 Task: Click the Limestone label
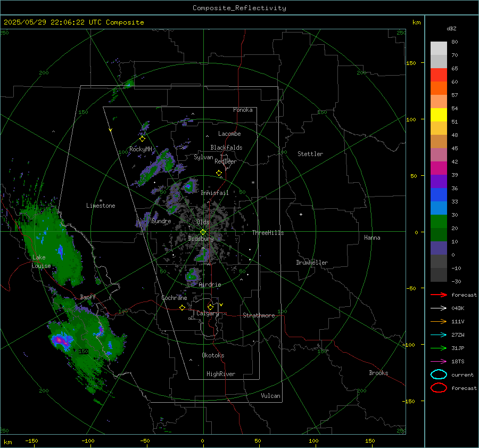[x=101, y=206]
